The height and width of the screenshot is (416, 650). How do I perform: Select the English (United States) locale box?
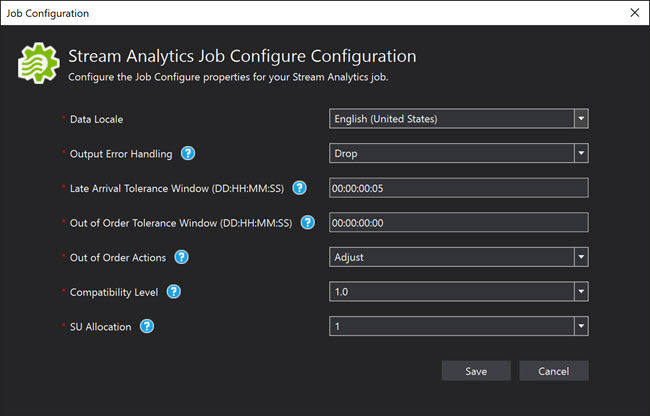coord(458,119)
